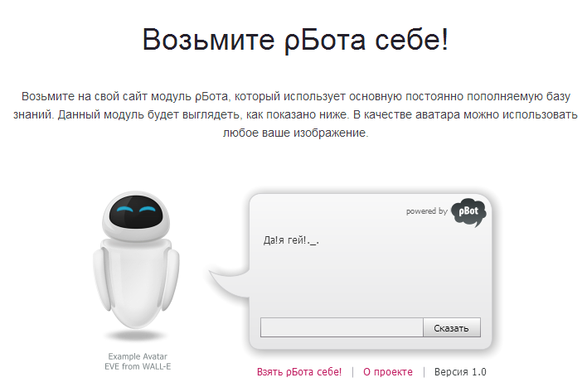Click the pBot cloud logo
This screenshot has height=392, width=587.
[468, 212]
